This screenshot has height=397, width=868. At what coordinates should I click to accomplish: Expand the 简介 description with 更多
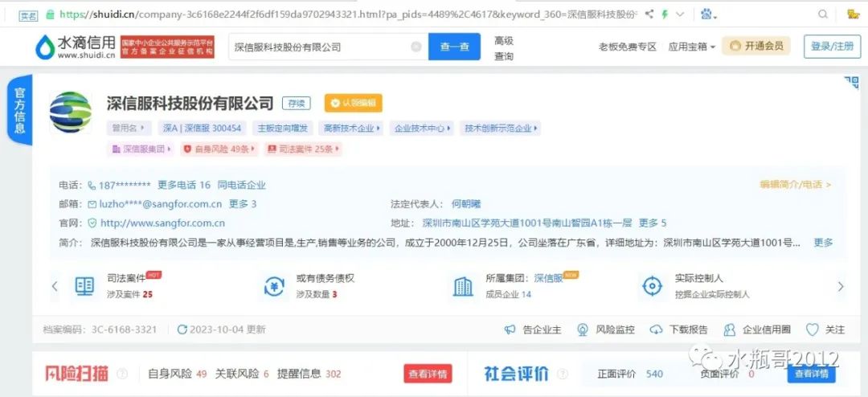(x=823, y=243)
